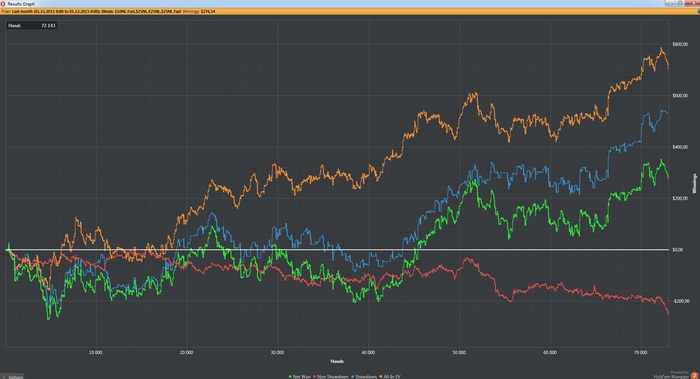Click the Results Graph window app icon

(3, 4)
